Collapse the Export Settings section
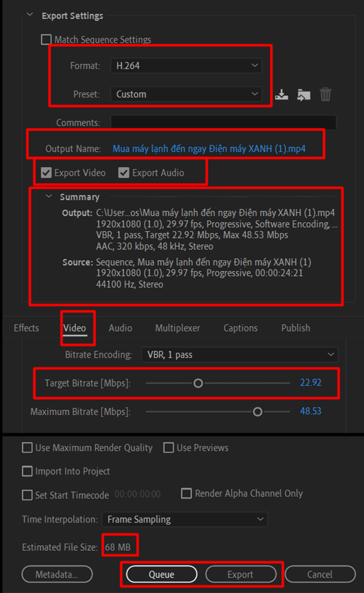This screenshot has width=364, height=593. [x=31, y=15]
